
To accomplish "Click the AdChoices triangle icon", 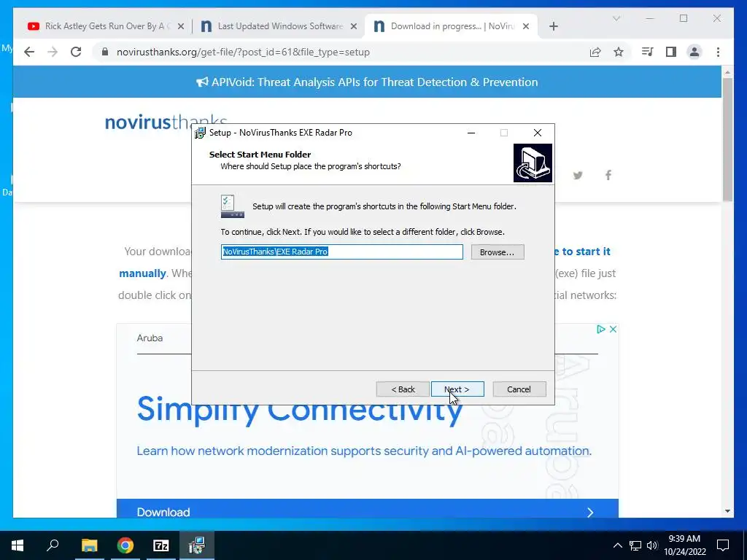I will (601, 329).
